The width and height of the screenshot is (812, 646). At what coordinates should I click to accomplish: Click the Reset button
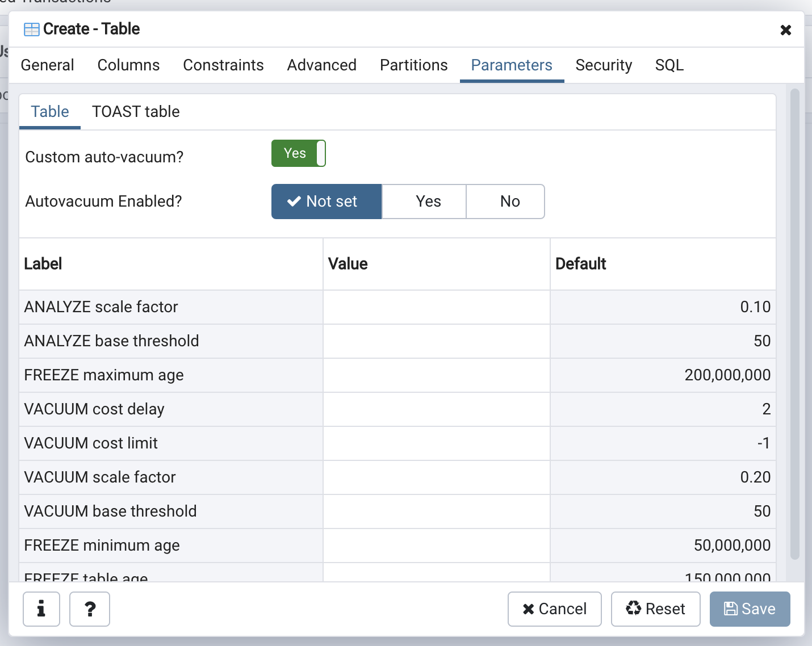tap(655, 609)
